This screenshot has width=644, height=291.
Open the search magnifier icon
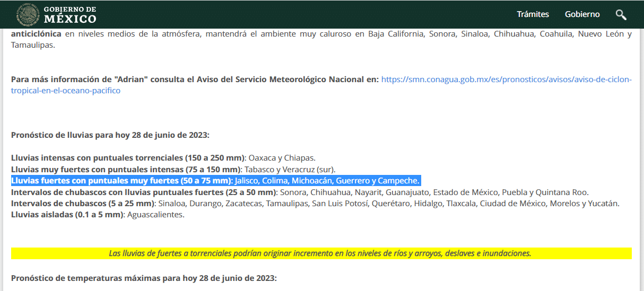click(621, 14)
